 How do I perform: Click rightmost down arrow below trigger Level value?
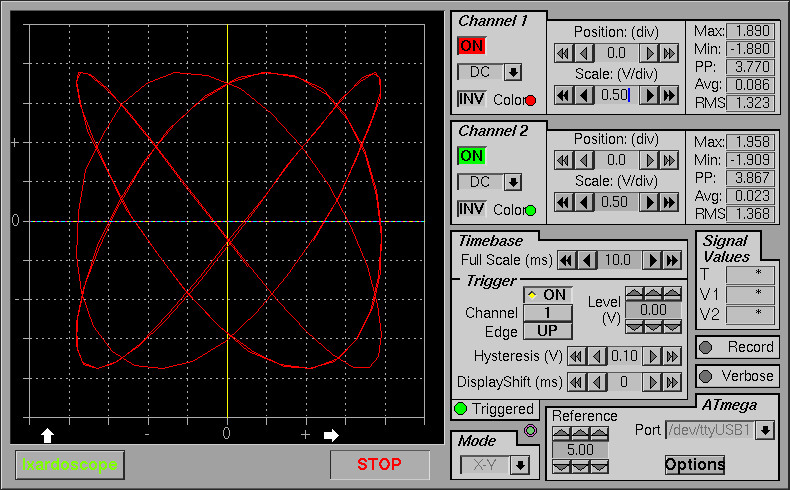(672, 327)
